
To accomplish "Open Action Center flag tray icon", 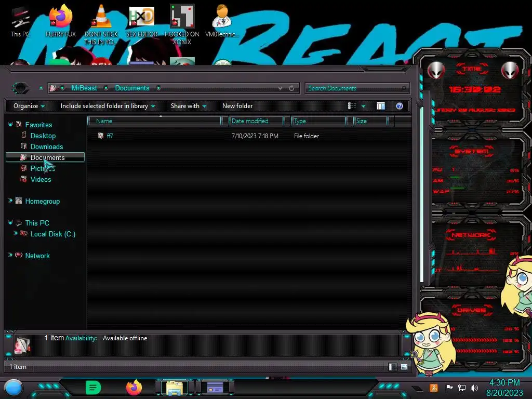I will (x=449, y=388).
